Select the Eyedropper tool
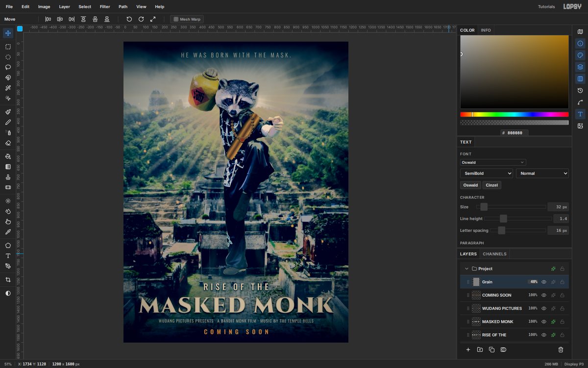588x368 pixels. pos(8,232)
